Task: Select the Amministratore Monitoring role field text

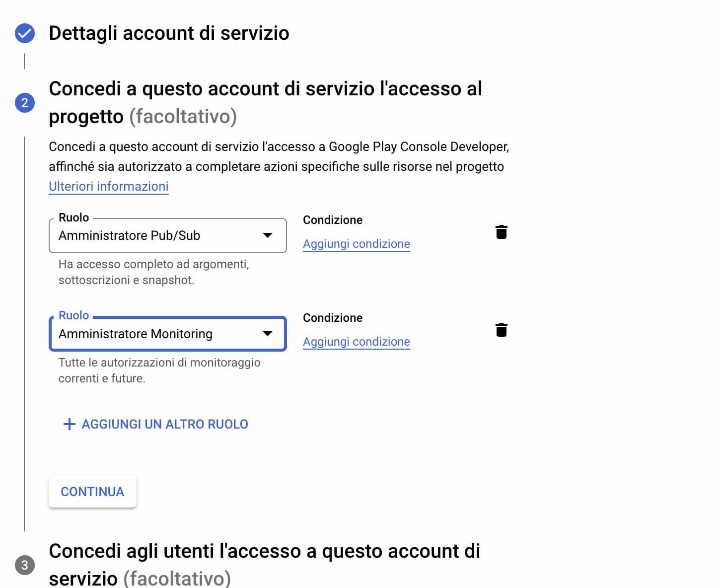Action: coord(136,334)
